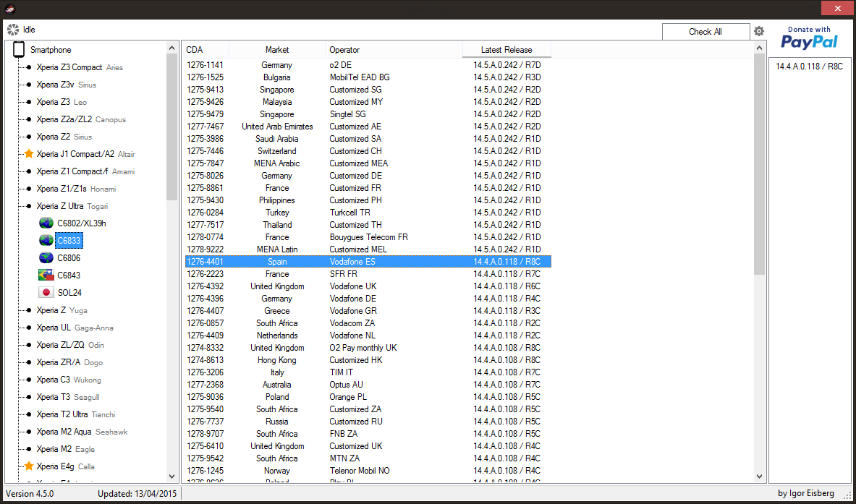Select the Bouygues Telecom FR row

point(368,236)
